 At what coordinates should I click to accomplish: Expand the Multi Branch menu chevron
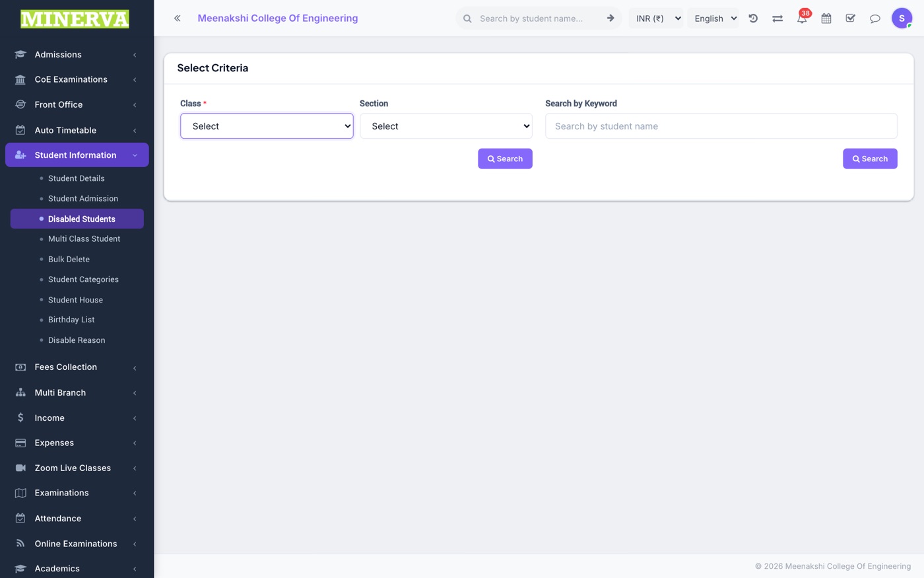[x=135, y=393]
